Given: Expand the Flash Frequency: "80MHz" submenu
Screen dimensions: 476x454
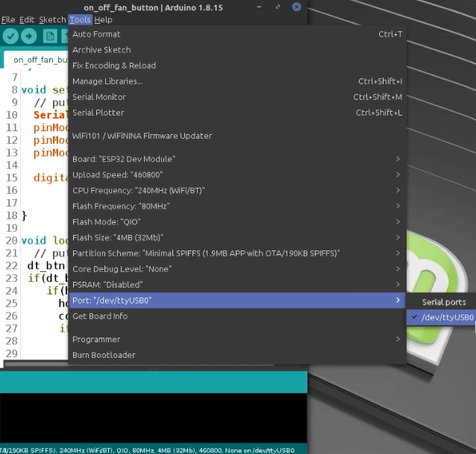Looking at the screenshot, I should click(x=237, y=206).
